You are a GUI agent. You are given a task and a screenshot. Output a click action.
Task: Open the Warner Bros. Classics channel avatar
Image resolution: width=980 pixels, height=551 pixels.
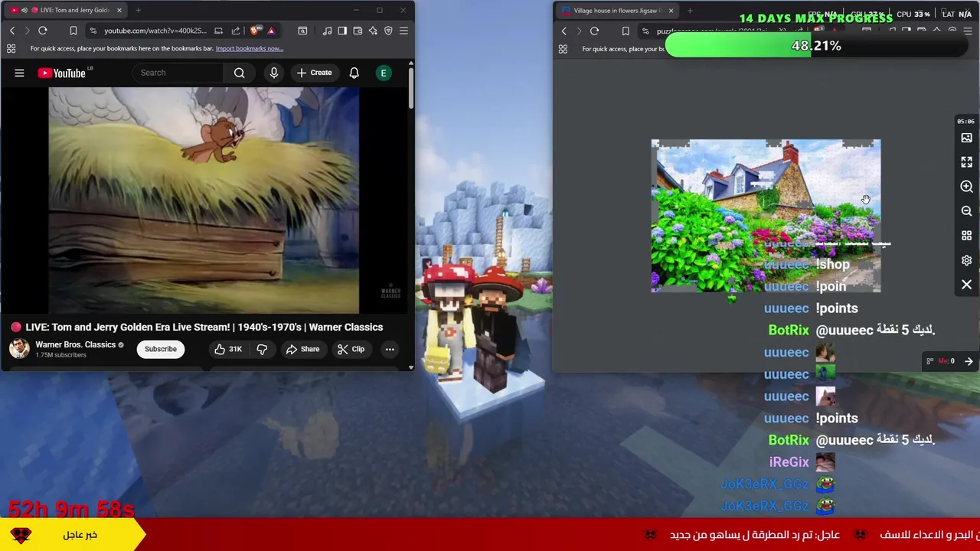pos(19,348)
